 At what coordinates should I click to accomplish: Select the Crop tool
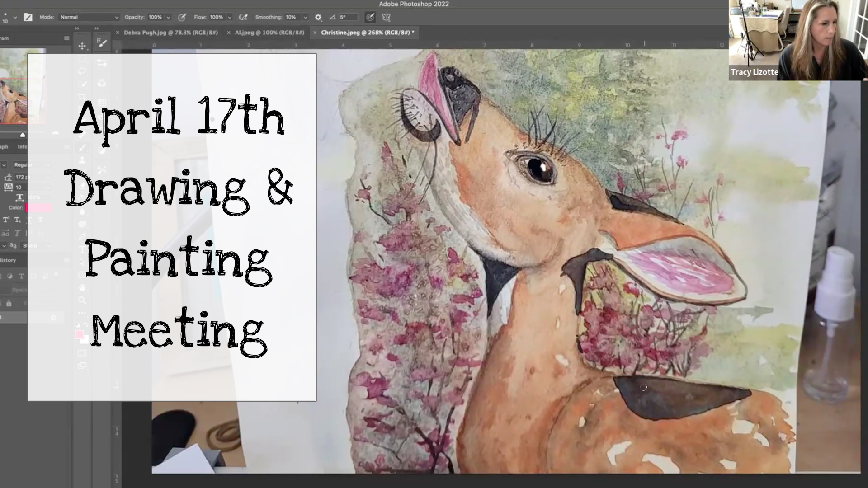[82, 96]
